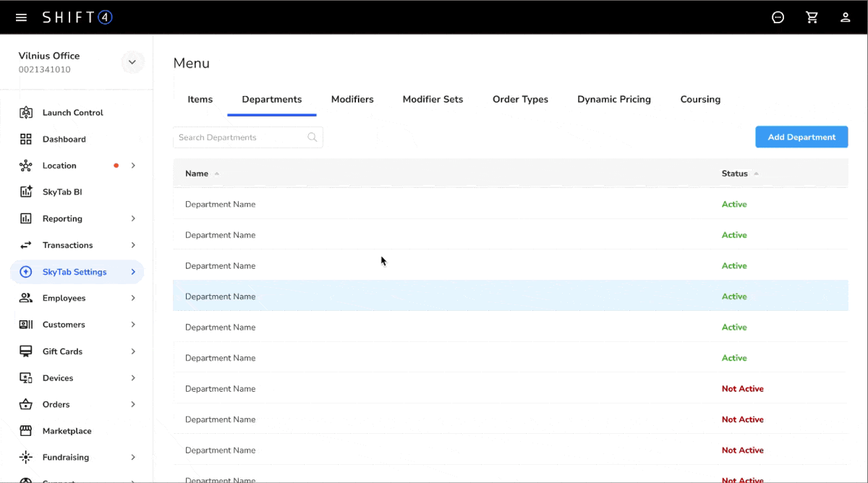
Task: Expand the Employees submenu chevron
Action: (x=133, y=298)
